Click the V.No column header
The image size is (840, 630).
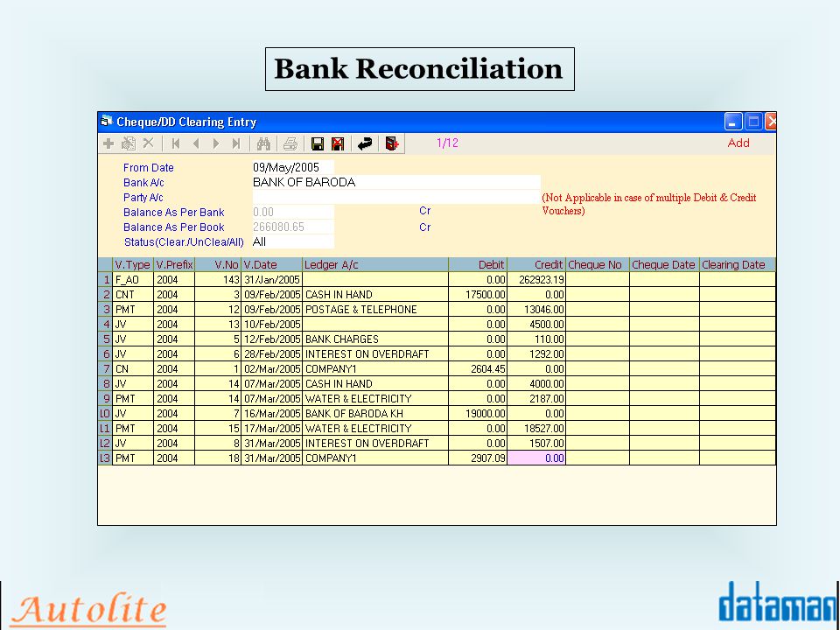click(218, 264)
